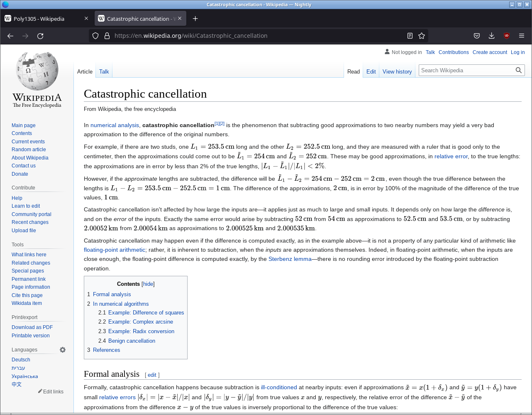Select the Read tab

point(354,71)
